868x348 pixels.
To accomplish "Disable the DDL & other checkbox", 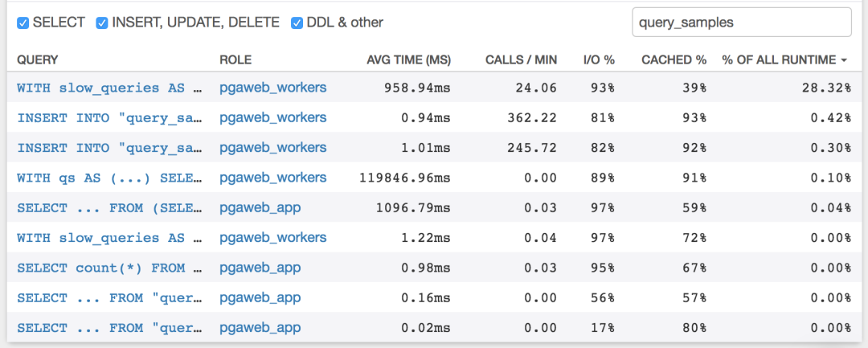I will tap(297, 23).
